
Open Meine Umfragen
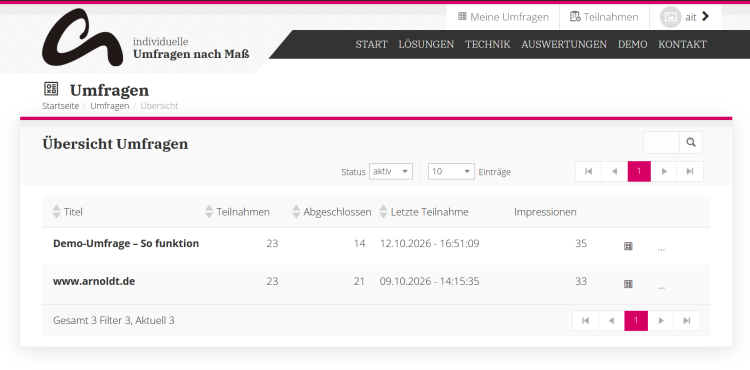(503, 17)
